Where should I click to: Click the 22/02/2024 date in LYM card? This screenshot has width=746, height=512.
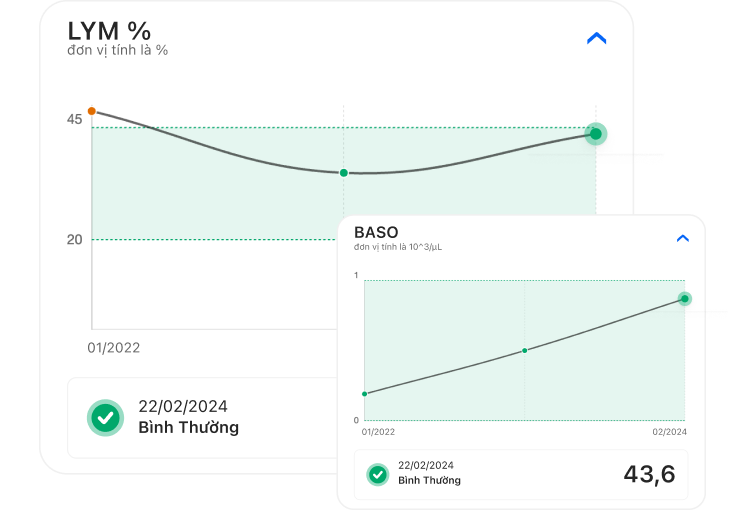[x=183, y=406]
